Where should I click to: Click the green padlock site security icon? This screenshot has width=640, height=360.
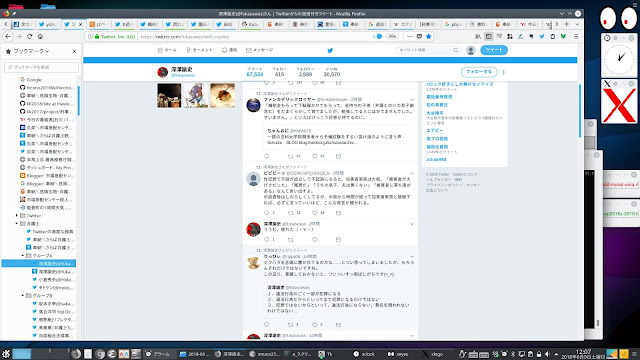pos(97,36)
